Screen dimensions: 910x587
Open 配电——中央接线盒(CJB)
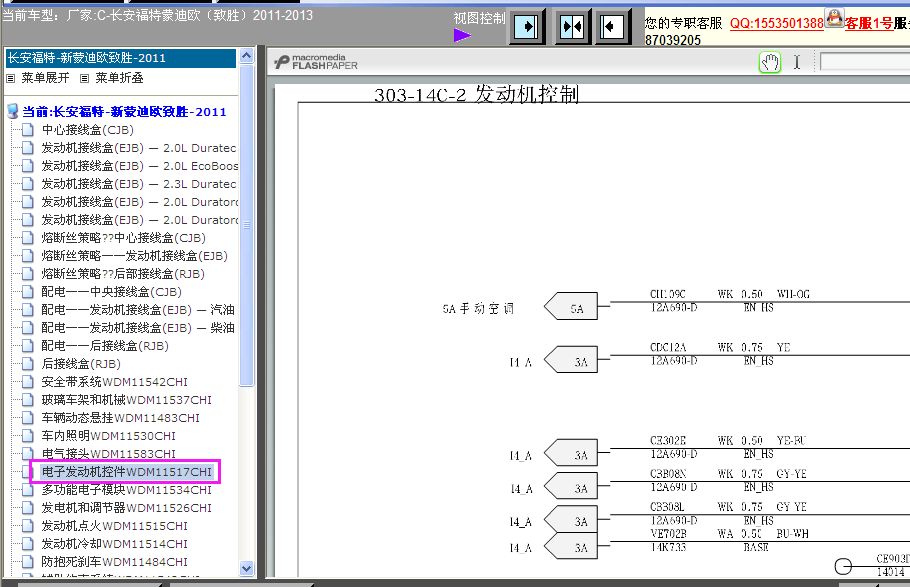click(x=111, y=291)
